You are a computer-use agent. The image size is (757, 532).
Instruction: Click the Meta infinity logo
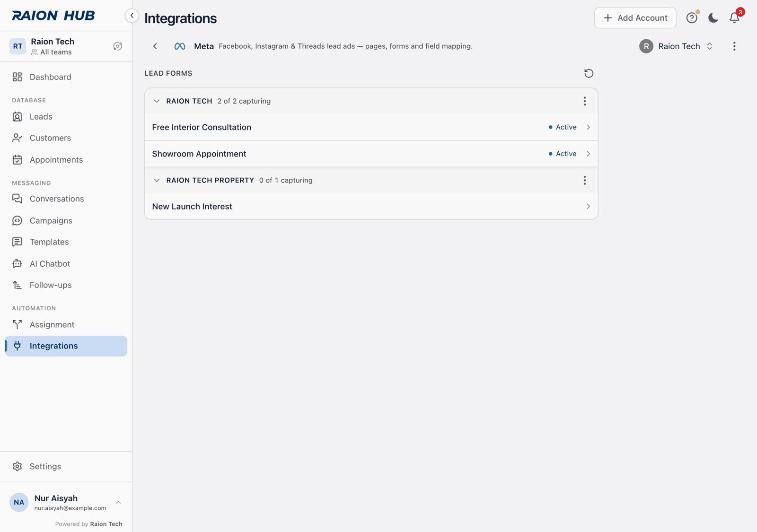pyautogui.click(x=180, y=46)
